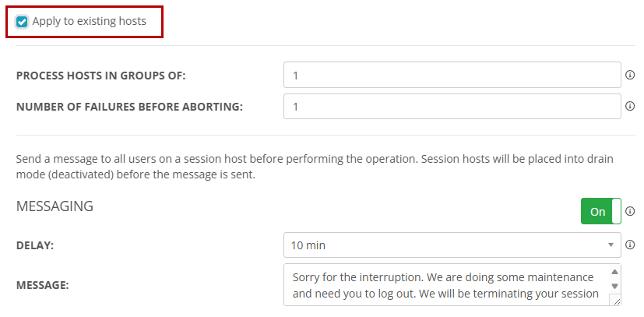Focus the Process Hosts in Groups Of field
Image resolution: width=644 pixels, height=317 pixels.
click(452, 76)
